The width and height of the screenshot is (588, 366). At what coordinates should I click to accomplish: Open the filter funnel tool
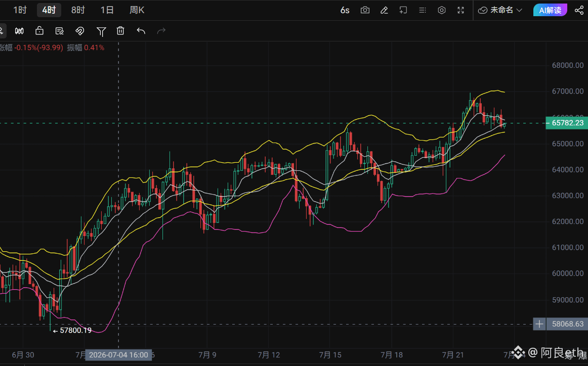tap(101, 31)
